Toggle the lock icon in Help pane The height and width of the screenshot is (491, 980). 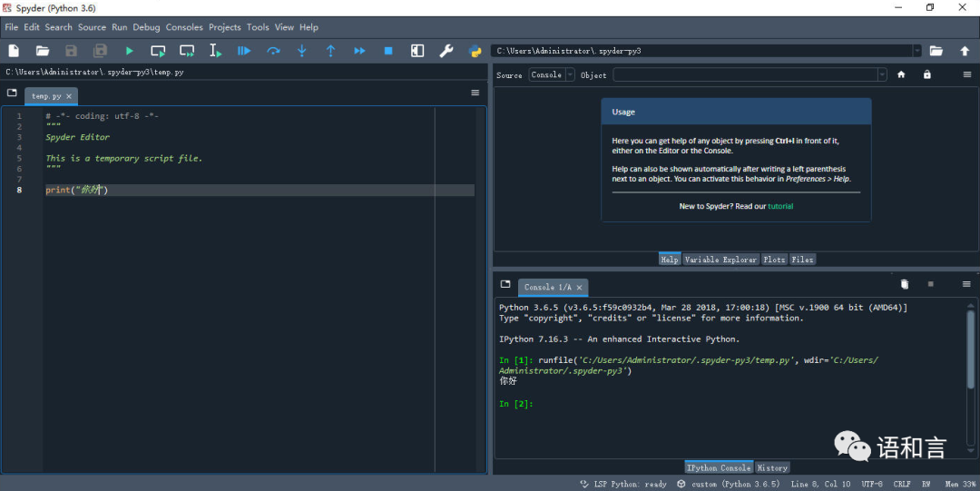(x=926, y=74)
